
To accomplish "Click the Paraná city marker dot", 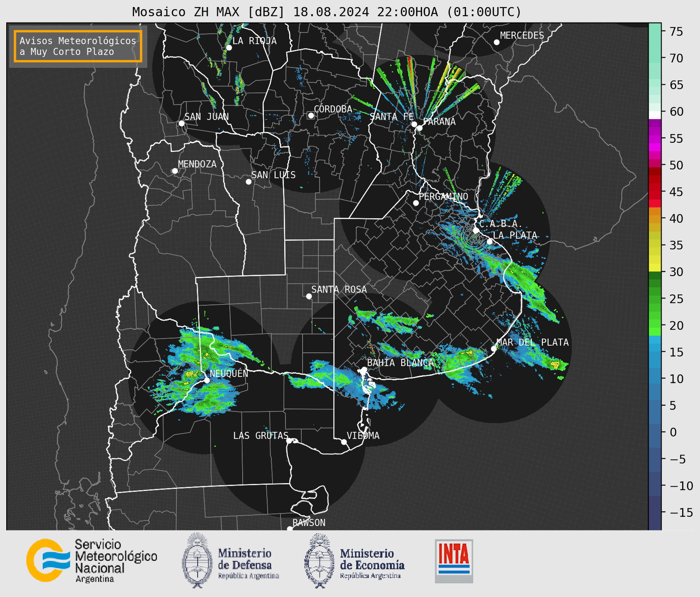I will click(420, 128).
